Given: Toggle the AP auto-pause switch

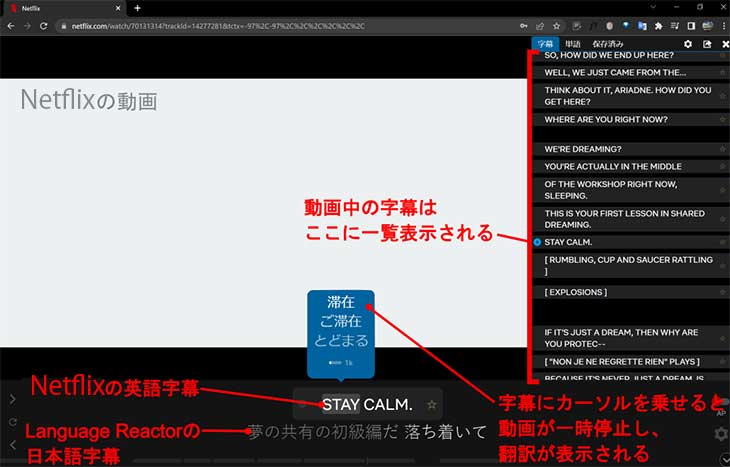Looking at the screenshot, I should pyautogui.click(x=722, y=402).
